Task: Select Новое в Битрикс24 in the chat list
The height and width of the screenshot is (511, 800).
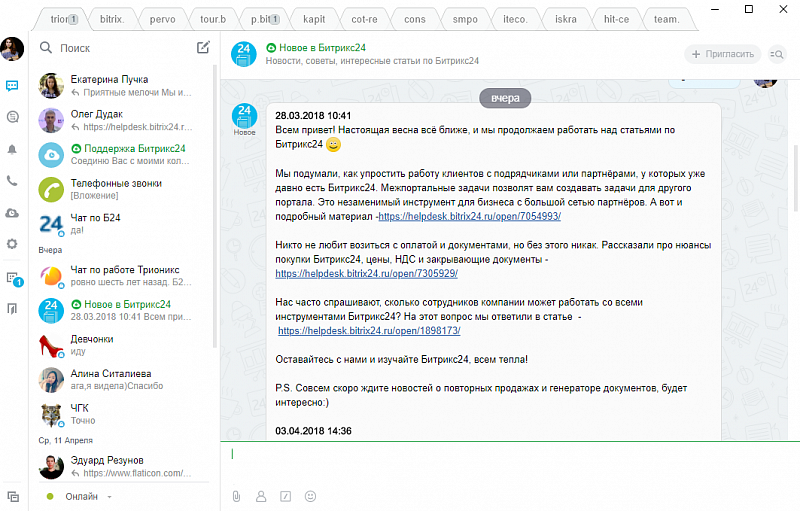Action: point(122,311)
